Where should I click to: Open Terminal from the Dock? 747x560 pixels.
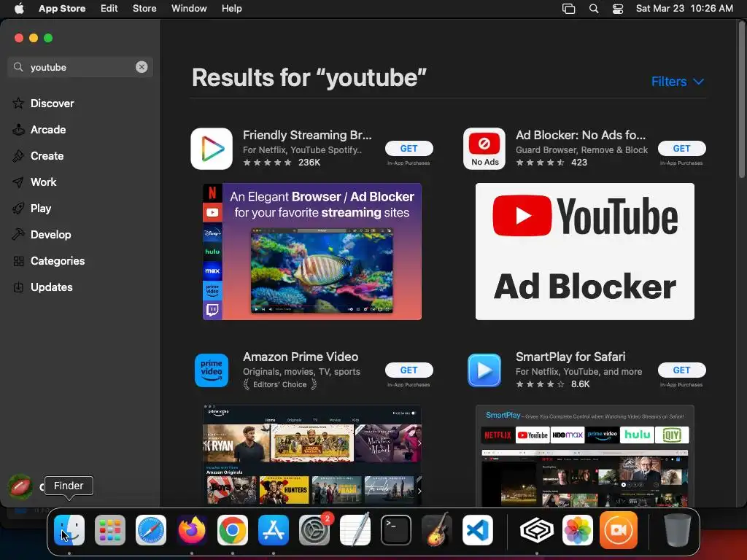[x=396, y=530]
